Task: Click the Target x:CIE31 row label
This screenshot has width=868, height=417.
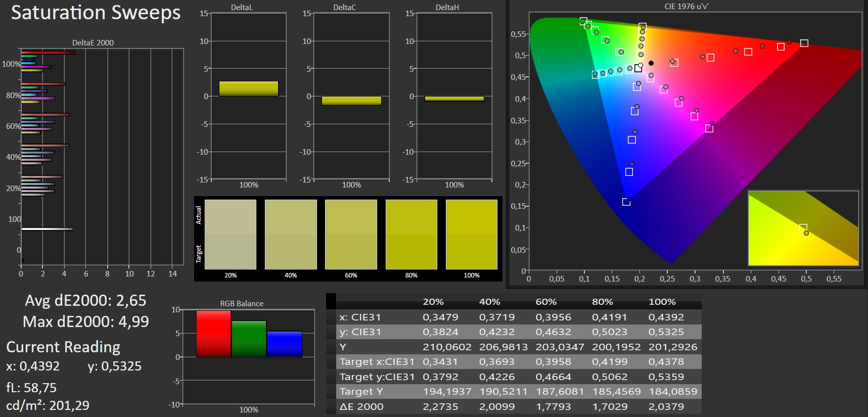Action: coord(377,362)
